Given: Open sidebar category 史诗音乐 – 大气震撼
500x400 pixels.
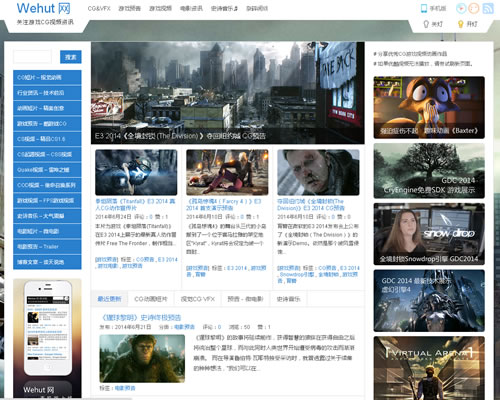Looking at the screenshot, I should [x=47, y=216].
